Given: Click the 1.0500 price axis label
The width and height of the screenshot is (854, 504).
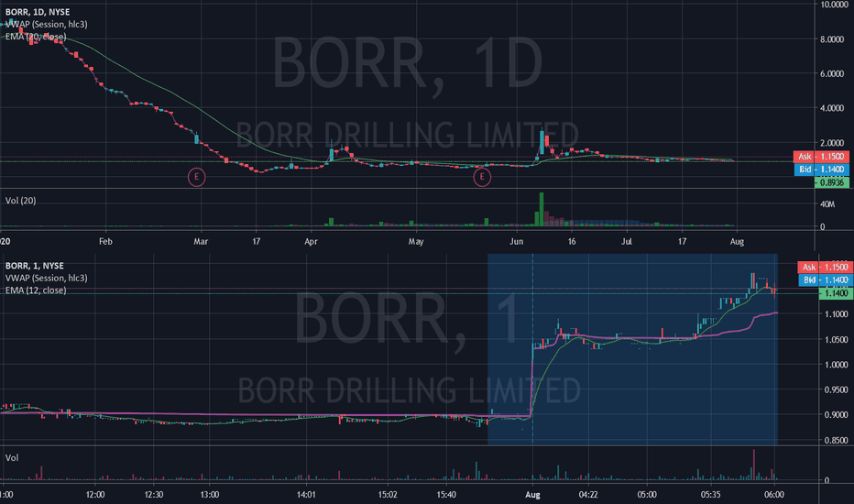Looking at the screenshot, I should coord(836,339).
